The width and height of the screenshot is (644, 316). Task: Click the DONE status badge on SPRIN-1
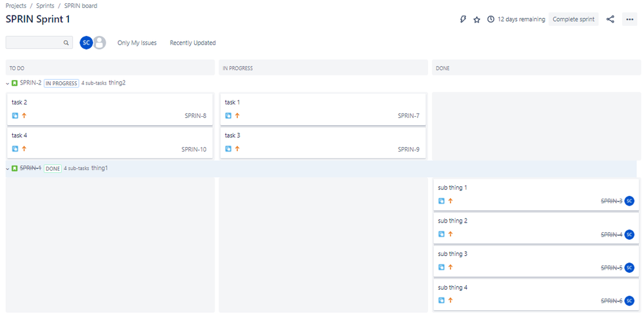click(x=53, y=168)
